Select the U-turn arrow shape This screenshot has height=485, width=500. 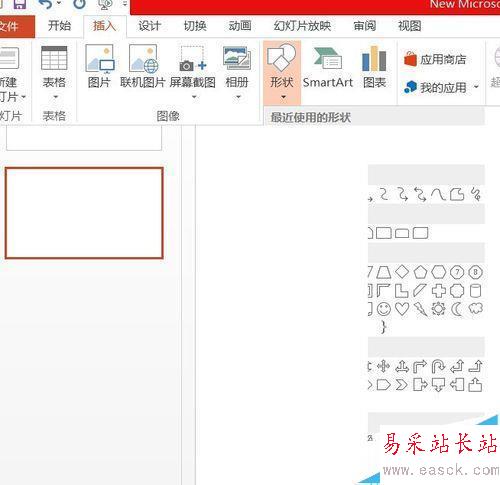tap(438, 366)
